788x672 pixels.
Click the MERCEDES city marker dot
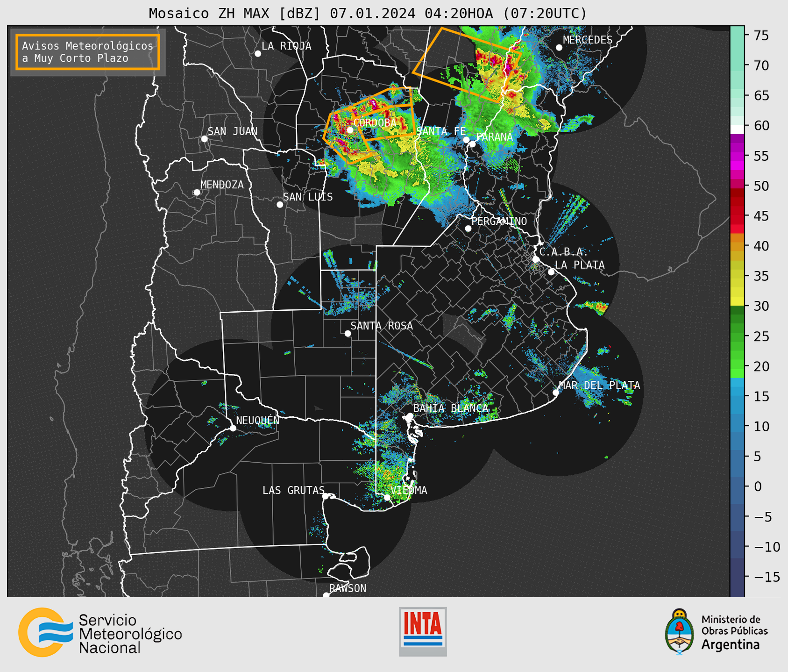[559, 48]
